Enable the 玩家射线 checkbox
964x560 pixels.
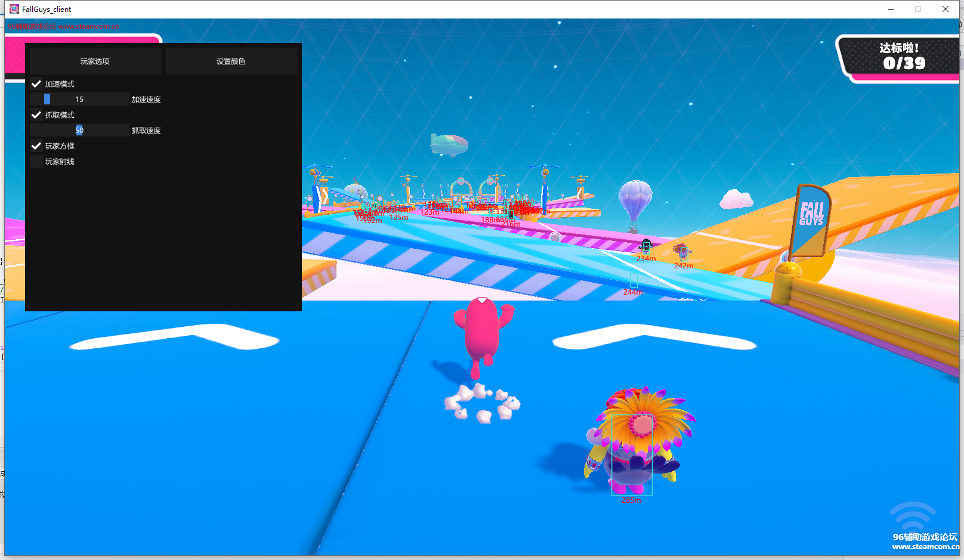(36, 162)
